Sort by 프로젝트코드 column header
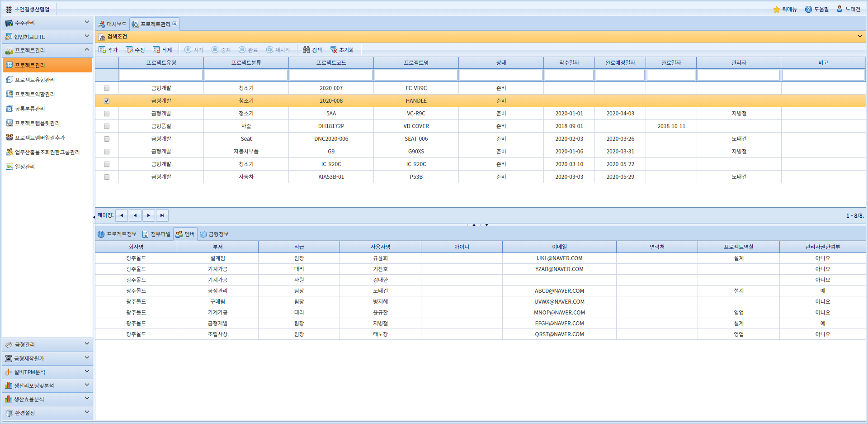Image resolution: width=868 pixels, height=424 pixels. (331, 63)
